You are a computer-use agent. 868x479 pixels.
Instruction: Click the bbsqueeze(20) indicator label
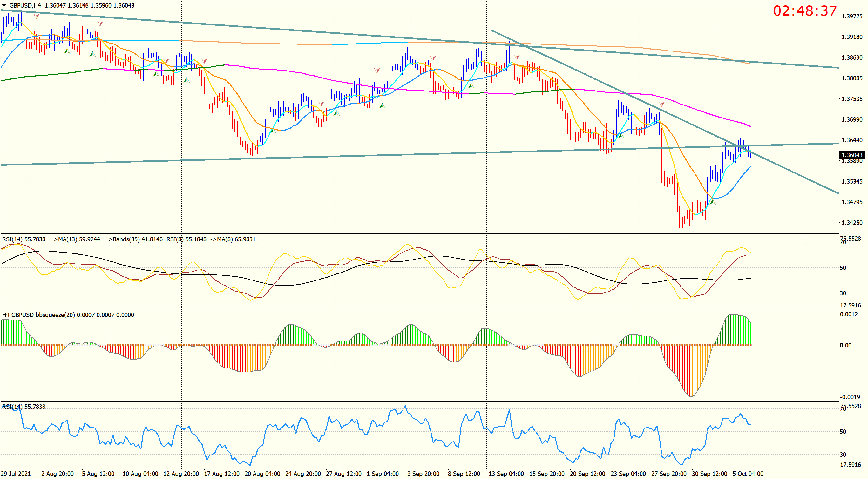(68, 314)
